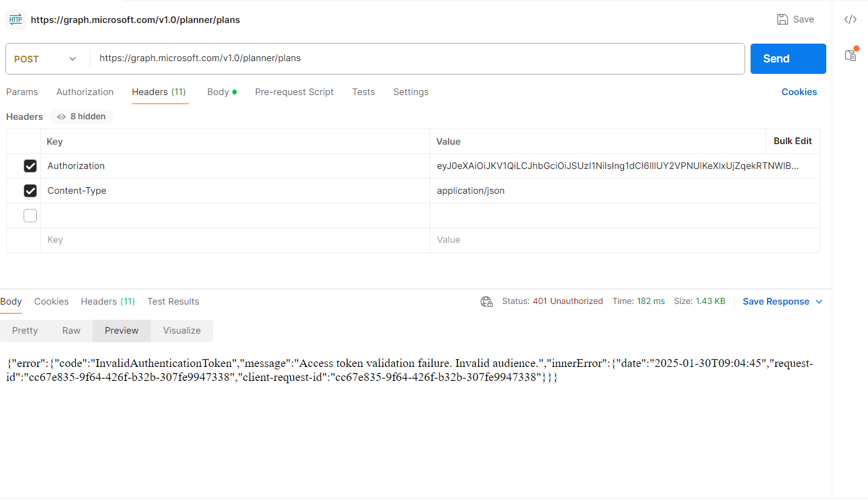Expand the Save Response dropdown arrow
Viewport: 868px width, 502px height.
(x=819, y=302)
